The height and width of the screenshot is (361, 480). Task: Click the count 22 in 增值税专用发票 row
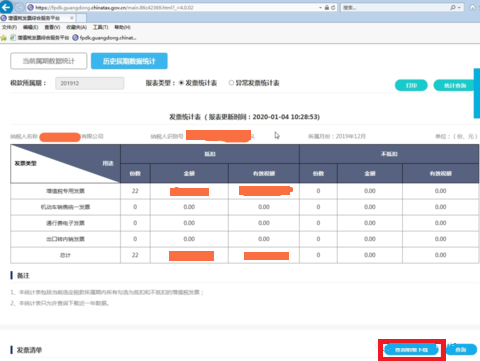coord(135,191)
